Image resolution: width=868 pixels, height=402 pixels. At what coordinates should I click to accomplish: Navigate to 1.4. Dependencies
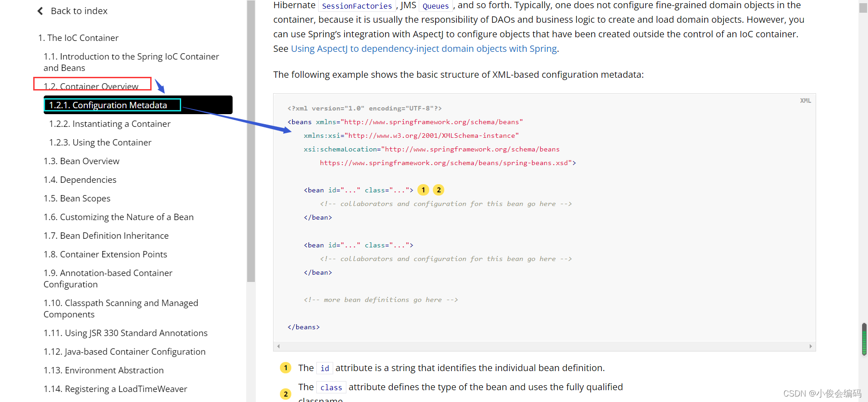click(80, 180)
